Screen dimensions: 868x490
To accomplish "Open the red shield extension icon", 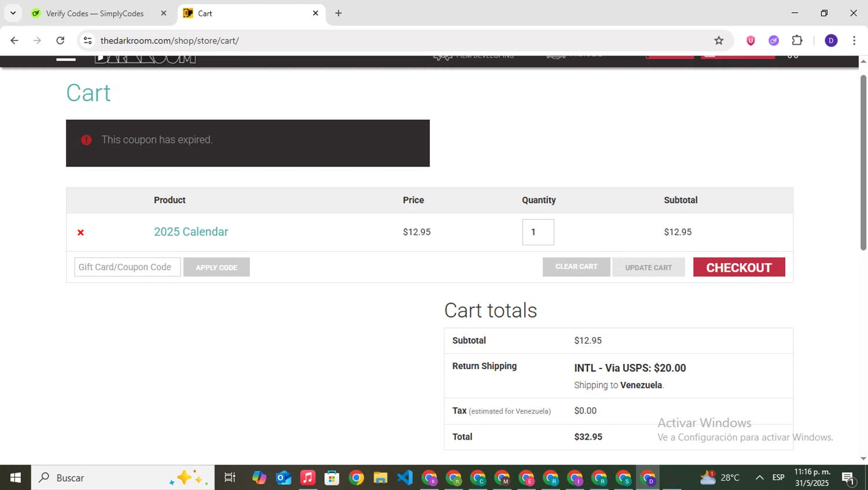I will (751, 40).
